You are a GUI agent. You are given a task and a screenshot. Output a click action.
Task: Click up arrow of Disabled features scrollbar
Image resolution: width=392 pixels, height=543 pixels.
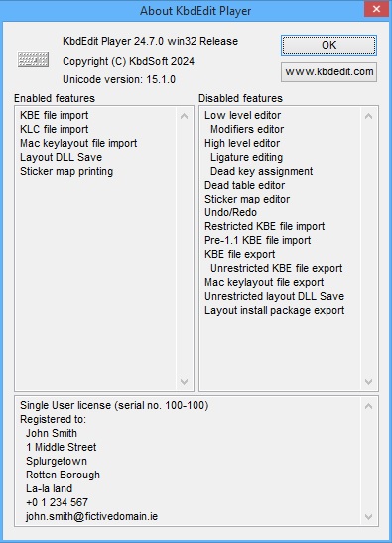click(x=369, y=116)
